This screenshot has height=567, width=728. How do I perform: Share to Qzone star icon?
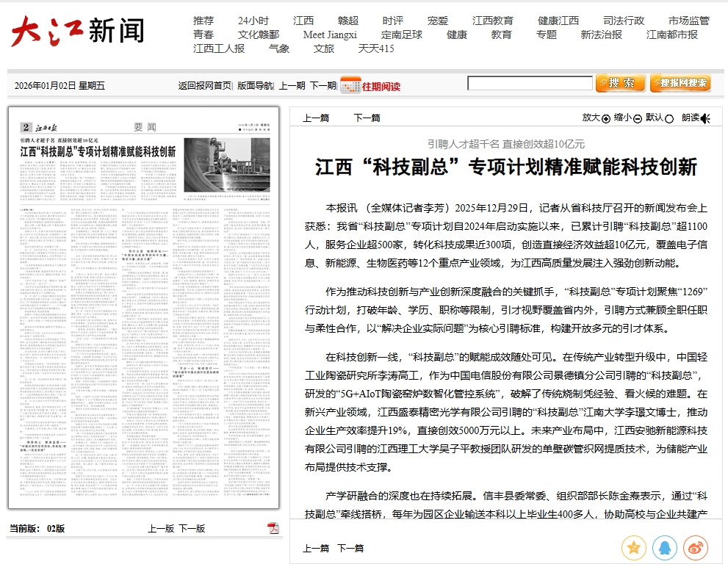tap(634, 547)
